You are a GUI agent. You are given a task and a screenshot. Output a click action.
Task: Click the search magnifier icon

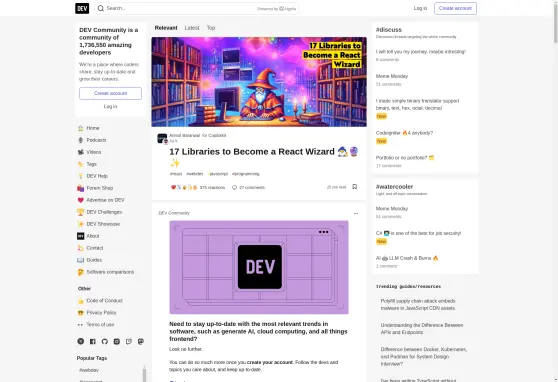[101, 8]
